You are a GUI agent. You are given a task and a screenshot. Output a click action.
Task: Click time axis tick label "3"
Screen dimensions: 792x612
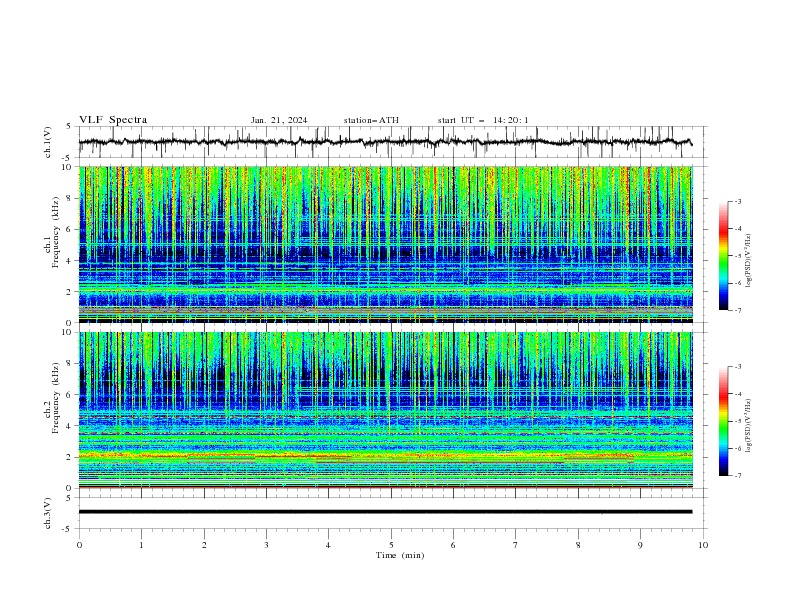pos(266,545)
